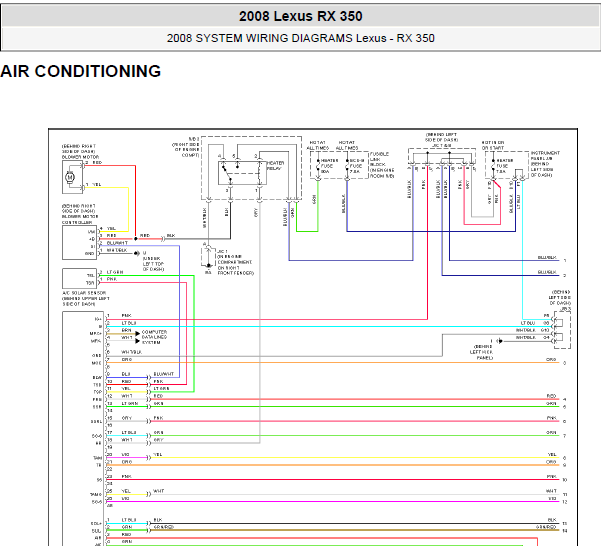The width and height of the screenshot is (601, 546).
Task: Click the "20 VIO" pin wire label
Action: point(118,454)
